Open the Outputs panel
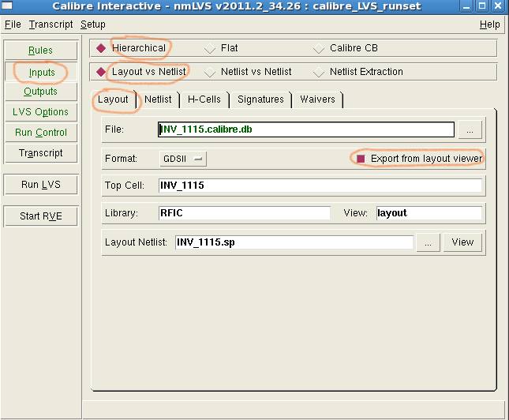The height and width of the screenshot is (420, 509). click(40, 92)
